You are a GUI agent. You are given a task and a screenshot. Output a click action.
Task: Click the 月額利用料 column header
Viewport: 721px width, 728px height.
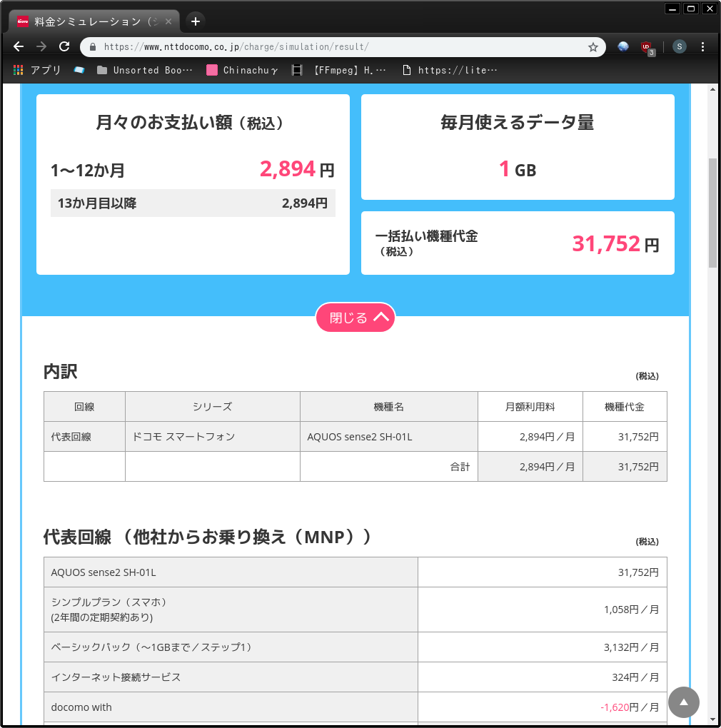(x=530, y=407)
